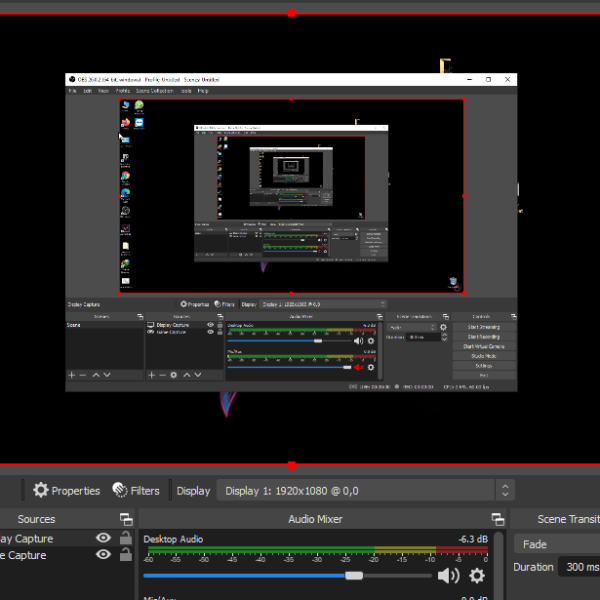The height and width of the screenshot is (600, 600).
Task: Move the scene down in the previewed Scenes panel
Action: point(107,375)
